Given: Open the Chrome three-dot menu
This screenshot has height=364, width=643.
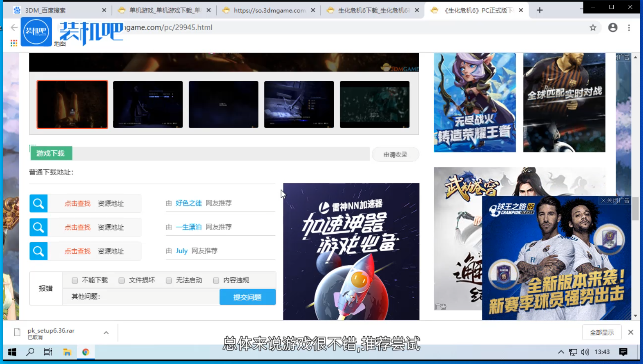Looking at the screenshot, I should click(x=629, y=28).
